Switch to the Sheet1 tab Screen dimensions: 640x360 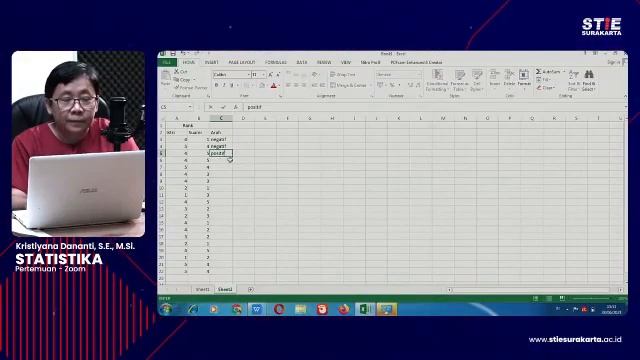tap(202, 289)
